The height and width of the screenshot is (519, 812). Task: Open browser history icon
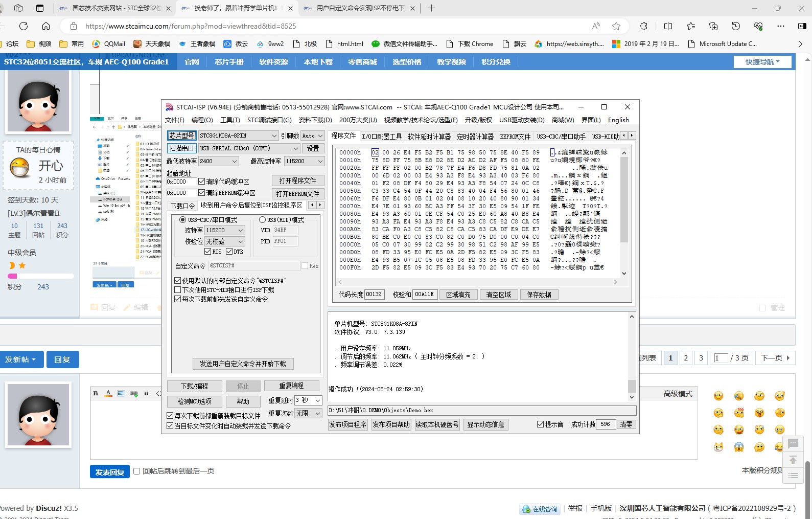pyautogui.click(x=736, y=26)
